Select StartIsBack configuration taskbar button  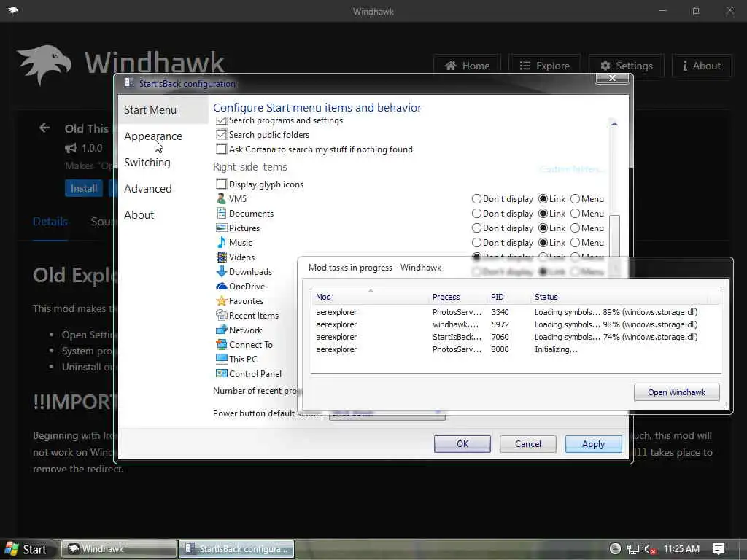coord(237,549)
